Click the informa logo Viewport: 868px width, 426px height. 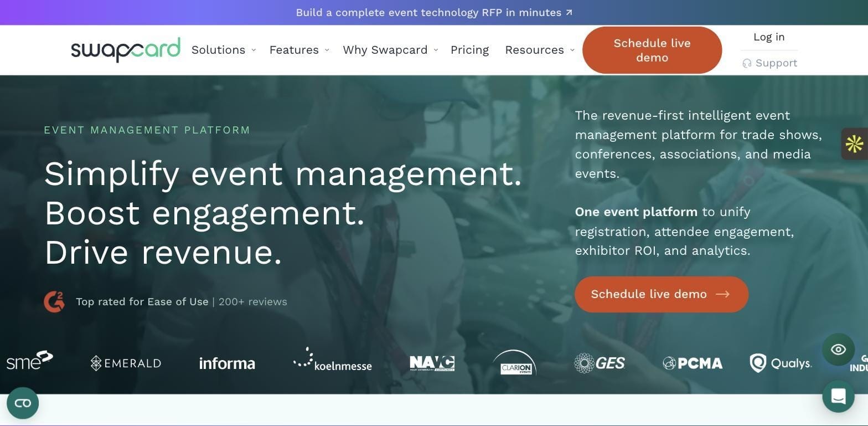tap(227, 363)
